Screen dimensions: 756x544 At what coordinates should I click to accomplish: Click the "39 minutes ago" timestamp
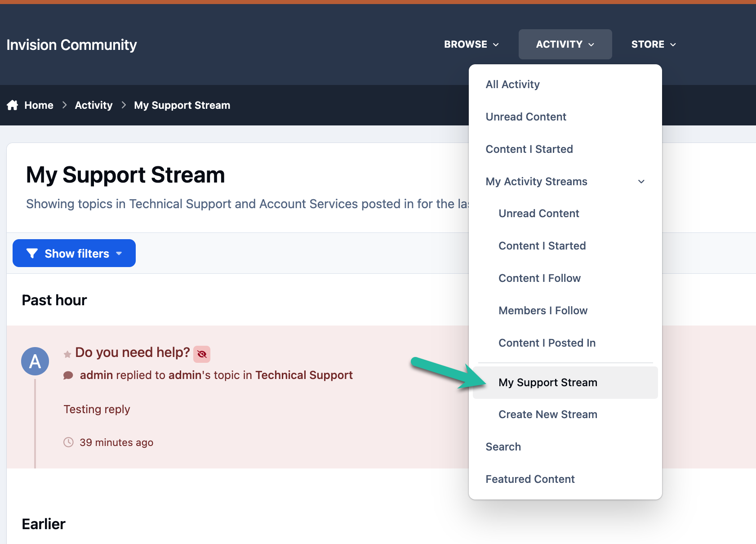(x=116, y=442)
